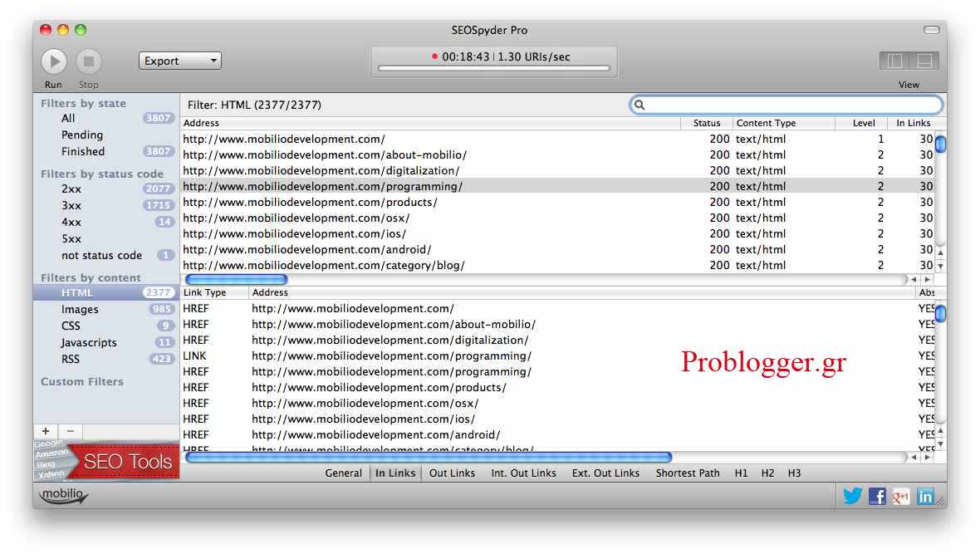Select the programming URL row in top table
Viewport: 980px width, 554px height.
[x=558, y=186]
